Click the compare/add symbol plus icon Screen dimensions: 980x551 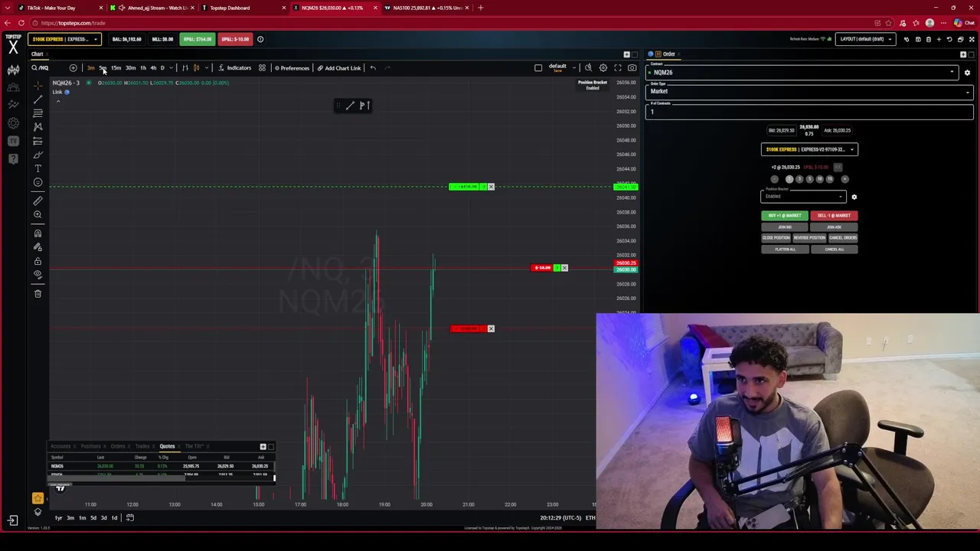73,68
